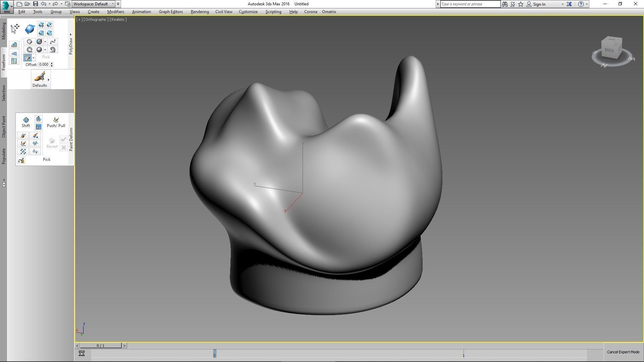
Task: Click the Extend blue plane icon
Action: 14,53
